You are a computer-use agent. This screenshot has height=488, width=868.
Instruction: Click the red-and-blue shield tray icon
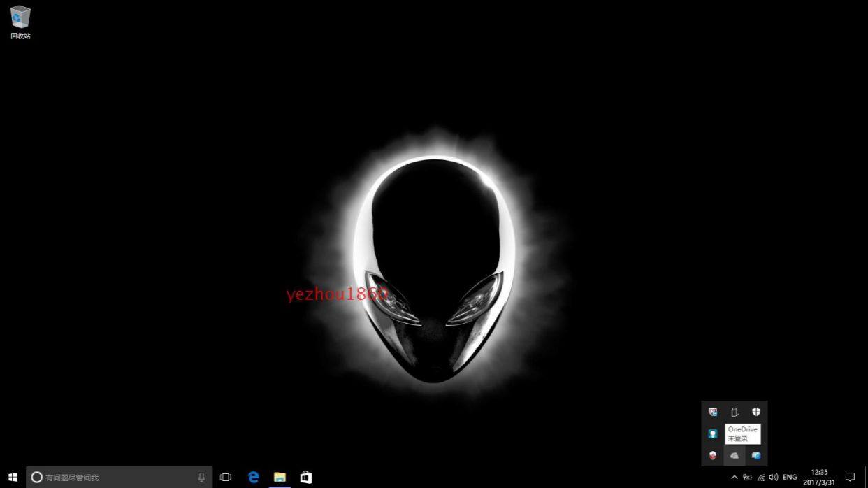[713, 412]
